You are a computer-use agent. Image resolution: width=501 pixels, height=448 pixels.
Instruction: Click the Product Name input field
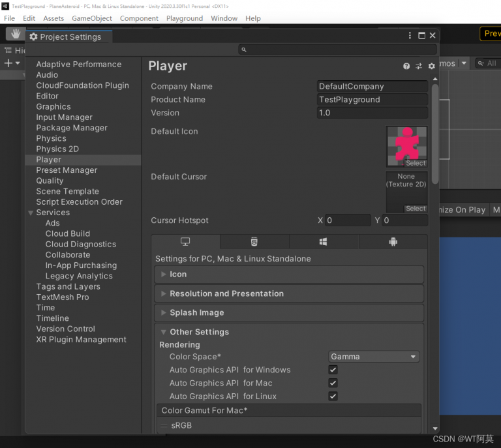[x=372, y=100]
